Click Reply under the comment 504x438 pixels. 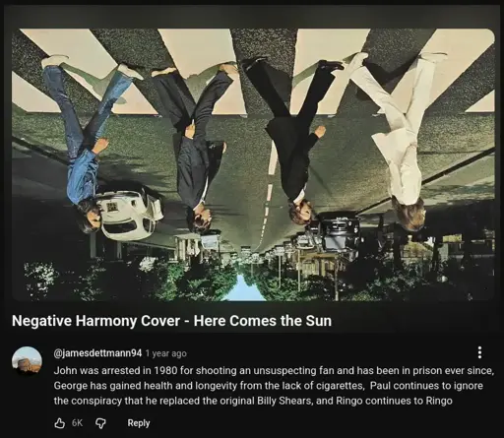[x=139, y=423]
